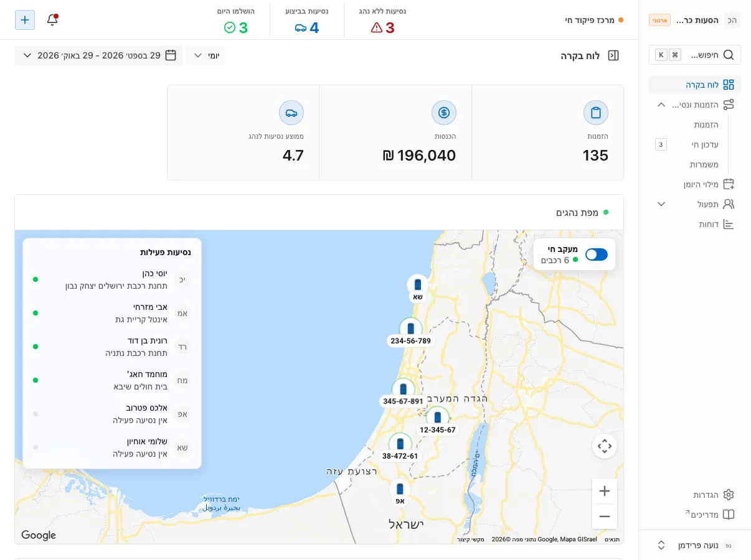Click the shekel coin icon in הכנסות card

tap(444, 113)
